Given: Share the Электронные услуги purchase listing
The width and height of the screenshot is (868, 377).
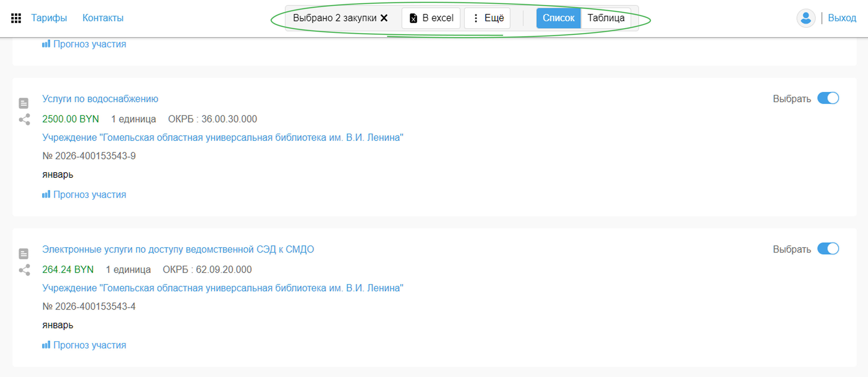Looking at the screenshot, I should 24,270.
